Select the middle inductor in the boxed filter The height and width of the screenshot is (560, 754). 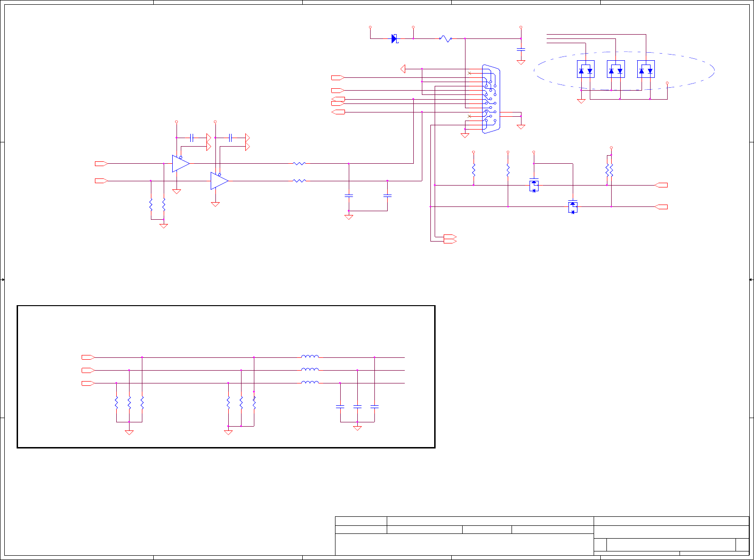click(310, 369)
